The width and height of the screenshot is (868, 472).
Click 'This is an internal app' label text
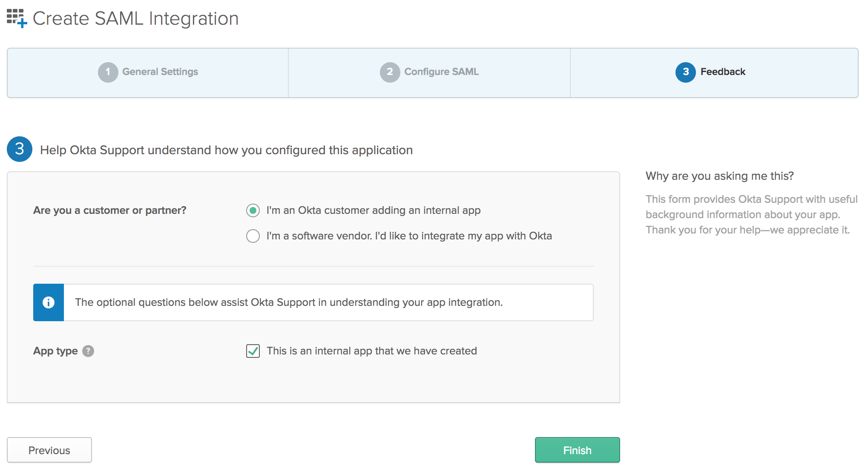click(x=372, y=351)
